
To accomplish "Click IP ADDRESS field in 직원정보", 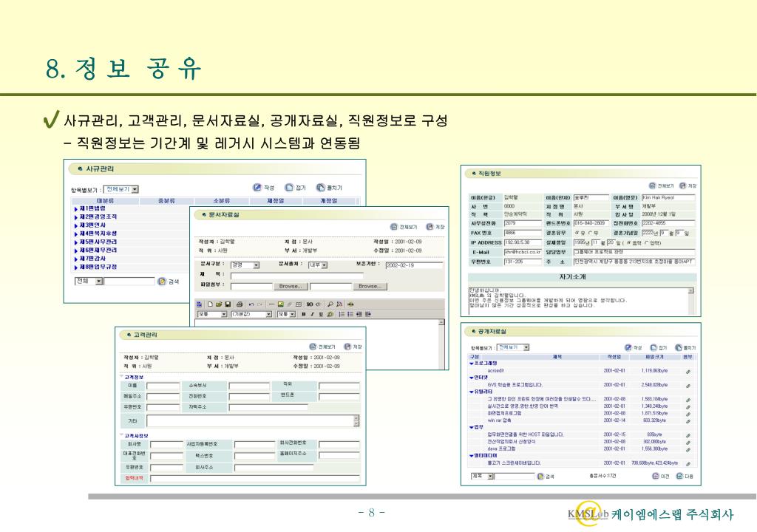I will tap(523, 242).
